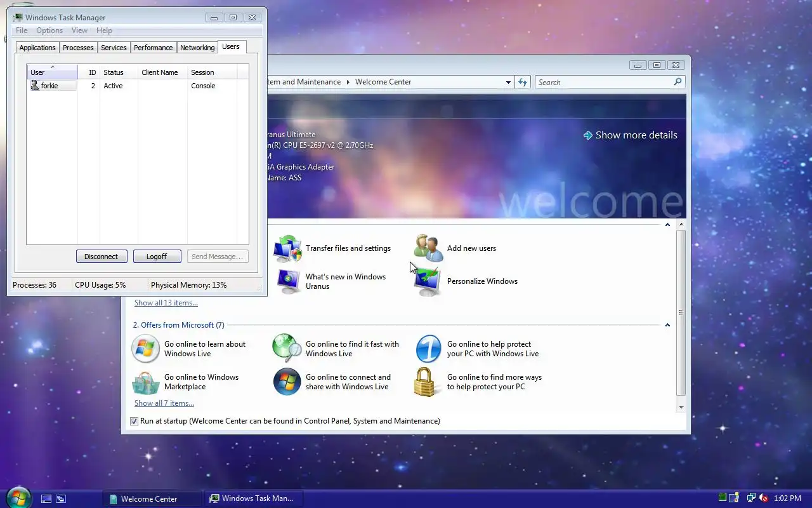
Task: Open What's new in Windows Uranus icon
Action: tap(287, 281)
